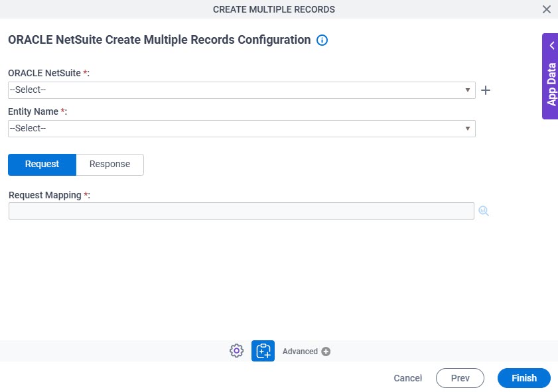Image resolution: width=558 pixels, height=392 pixels.
Task: Expand the App Data side panel
Action: click(550, 76)
